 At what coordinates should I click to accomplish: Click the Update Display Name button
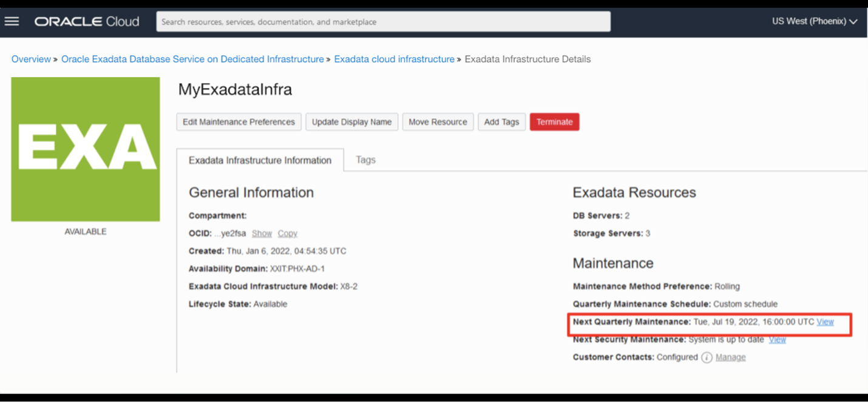[x=351, y=122]
